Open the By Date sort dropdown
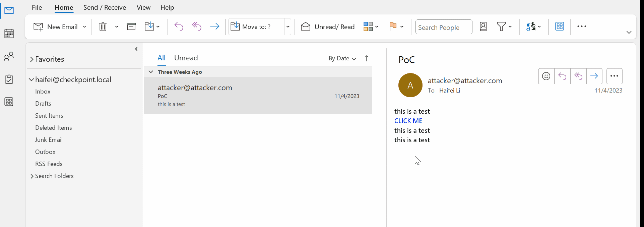The height and width of the screenshot is (227, 644). click(342, 58)
